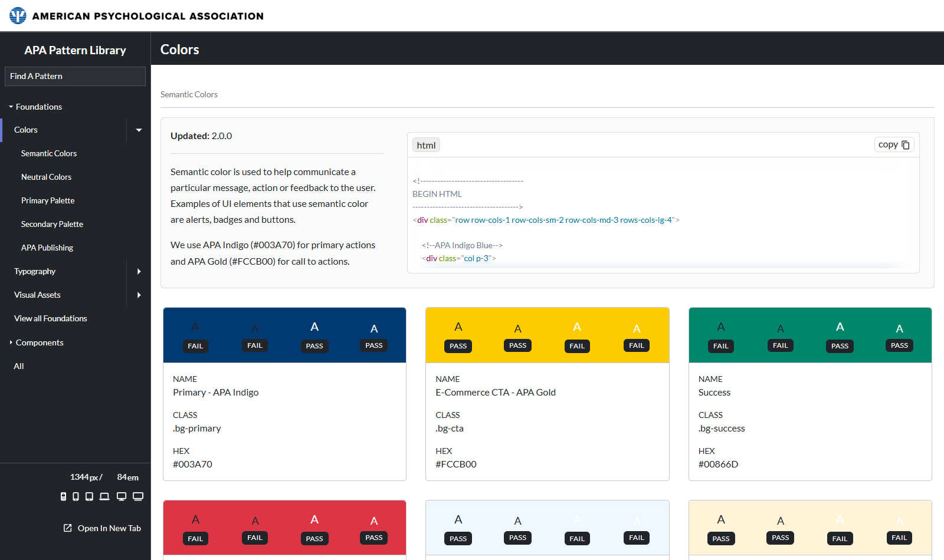Click the '.bg-success' class text
The image size is (944, 560).
(722, 429)
